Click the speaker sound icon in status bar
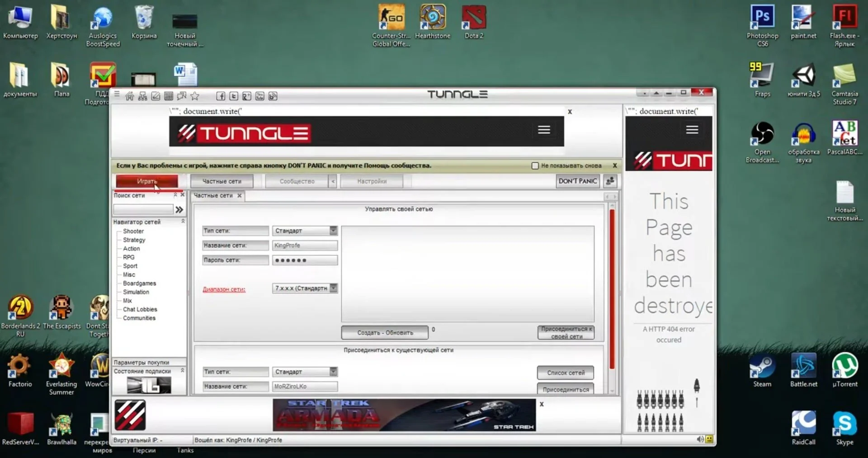 coord(700,439)
